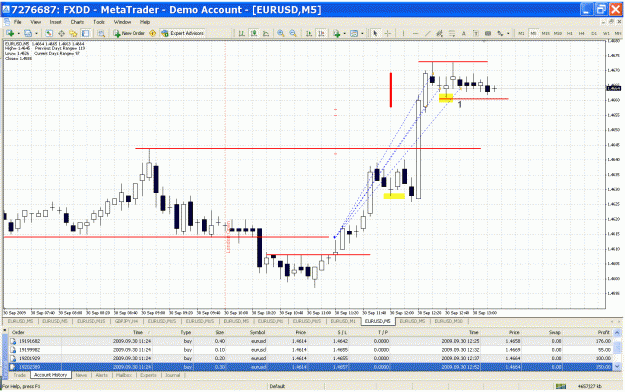
Task: Expand the Templates dropdown arrow
Action: (x=362, y=33)
